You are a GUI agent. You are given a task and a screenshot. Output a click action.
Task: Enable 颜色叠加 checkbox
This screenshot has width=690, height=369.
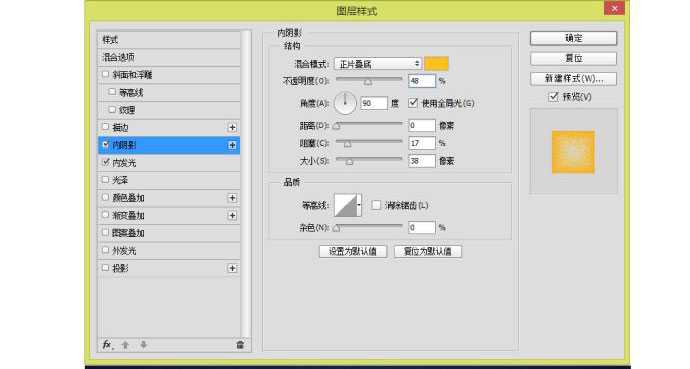point(106,197)
